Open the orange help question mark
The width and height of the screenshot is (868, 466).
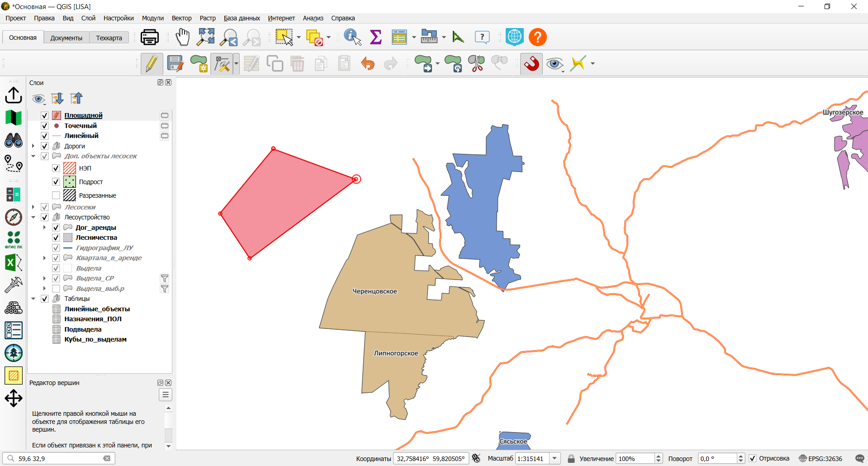(x=538, y=37)
